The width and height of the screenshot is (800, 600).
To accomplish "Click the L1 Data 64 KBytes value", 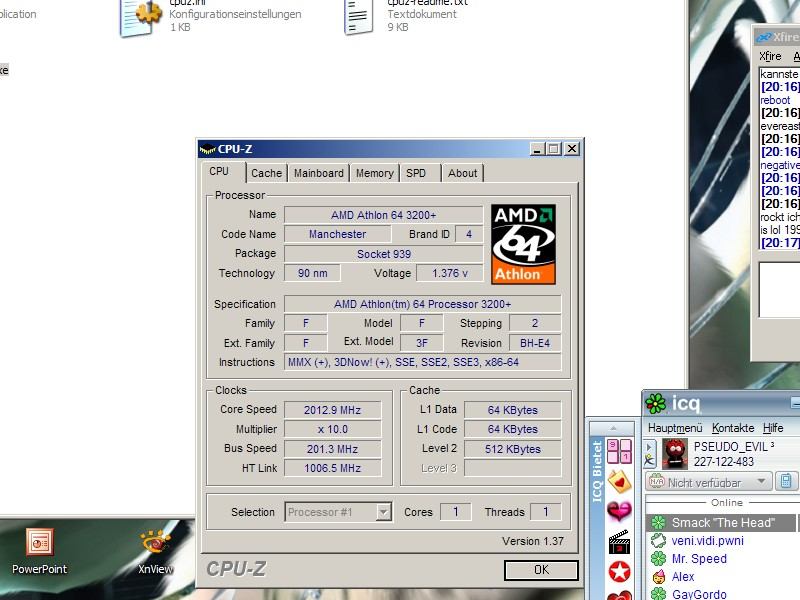I will 512,410.
